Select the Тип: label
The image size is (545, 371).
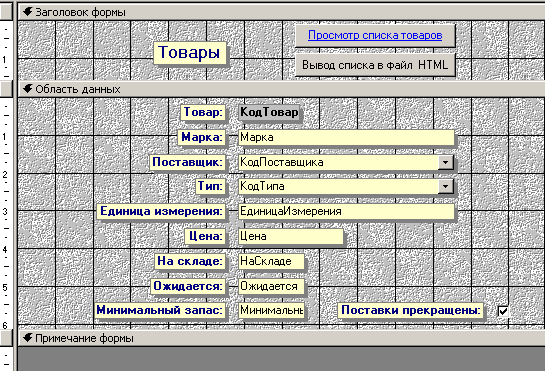point(210,186)
